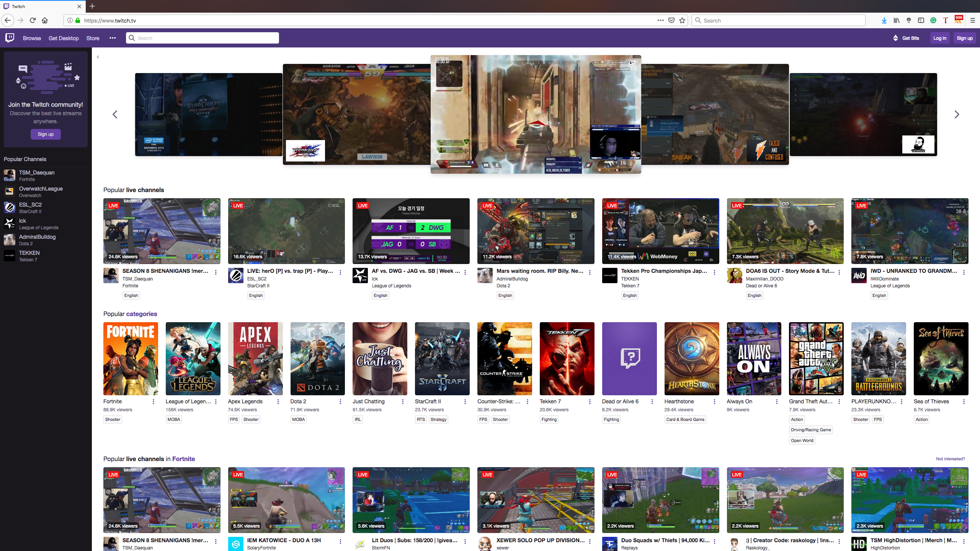Viewport: 980px width, 551px height.
Task: Collapse the left sidebar arrow
Action: 98,57
